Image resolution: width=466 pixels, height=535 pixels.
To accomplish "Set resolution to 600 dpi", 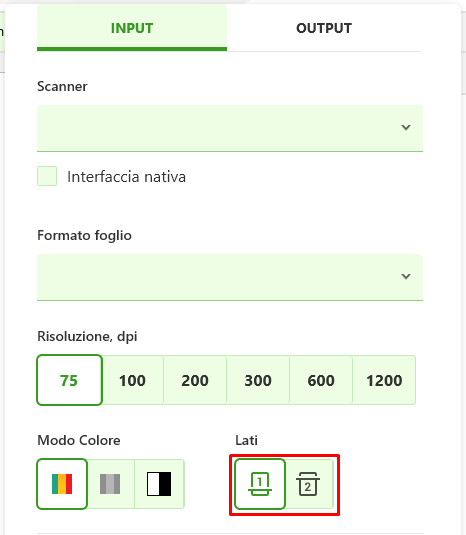I will [x=321, y=380].
